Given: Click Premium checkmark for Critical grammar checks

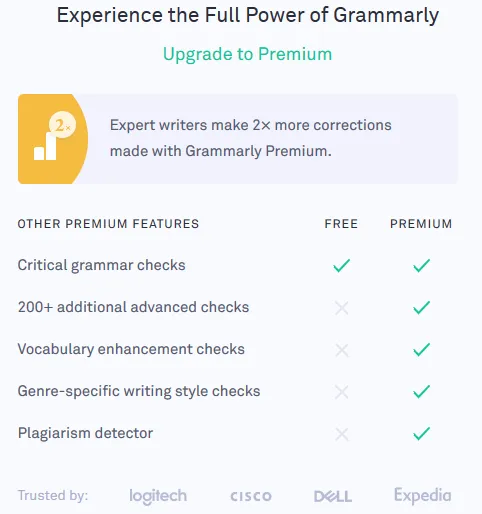Looking at the screenshot, I should tap(421, 266).
